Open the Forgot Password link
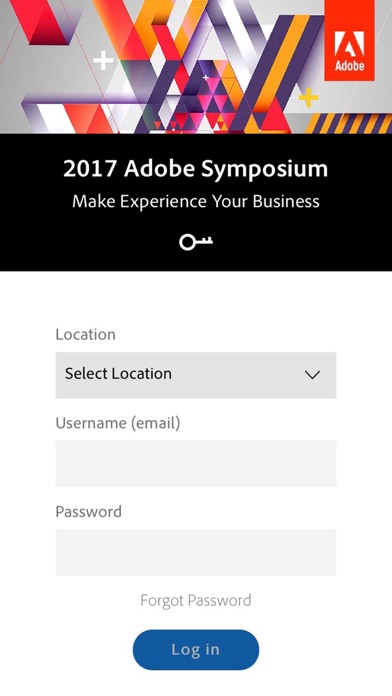392x696 pixels. (196, 600)
